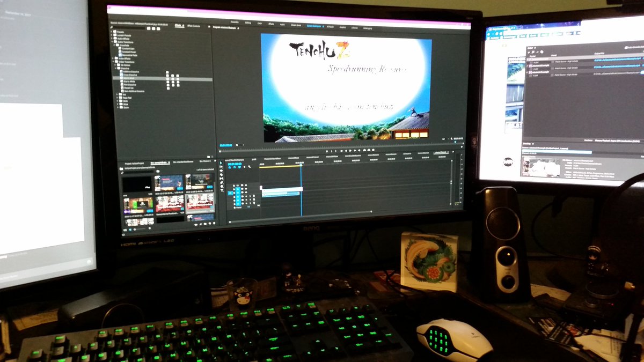644x362 pixels.
Task: Toggle Auto-Encode Watch Folders checkbox in Media Encoder
Action: [x=626, y=48]
